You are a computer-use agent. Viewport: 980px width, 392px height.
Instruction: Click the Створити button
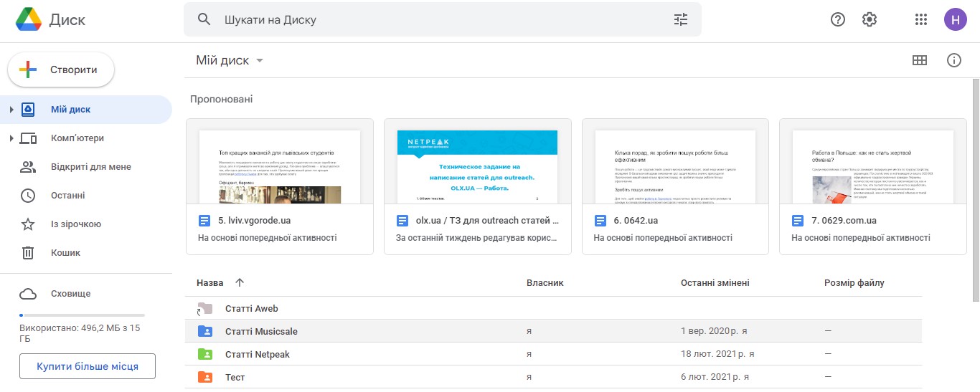(61, 70)
